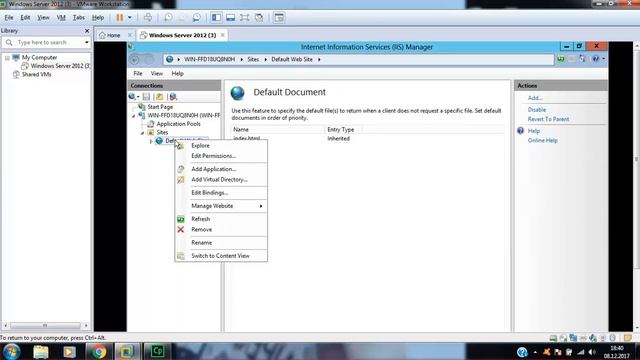Switch to the Home tab

[110, 35]
